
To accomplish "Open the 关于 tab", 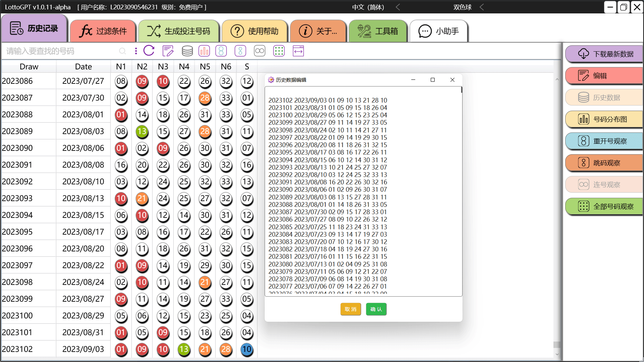I will [318, 31].
